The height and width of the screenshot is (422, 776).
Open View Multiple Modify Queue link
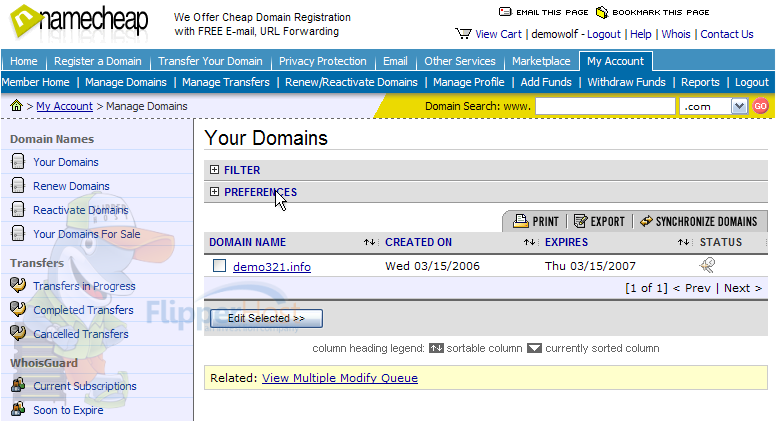pos(340,378)
